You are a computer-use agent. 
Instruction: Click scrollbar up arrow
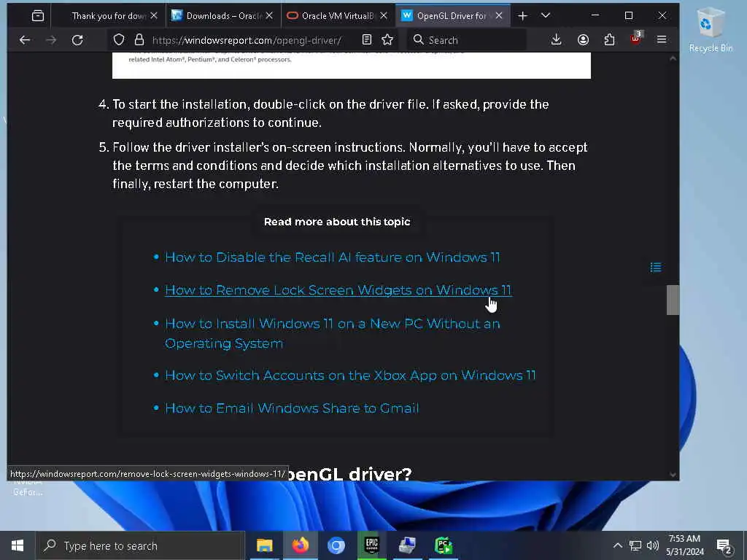[673, 58]
